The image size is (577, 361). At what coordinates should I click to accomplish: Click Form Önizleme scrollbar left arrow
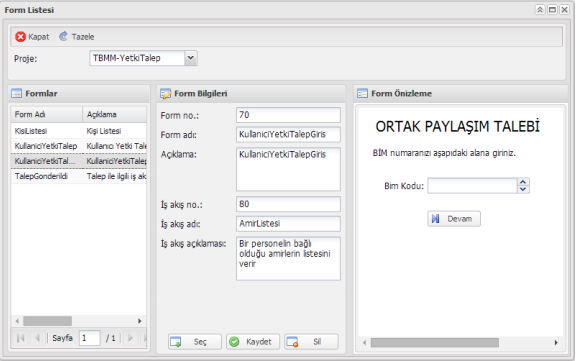tap(364, 343)
